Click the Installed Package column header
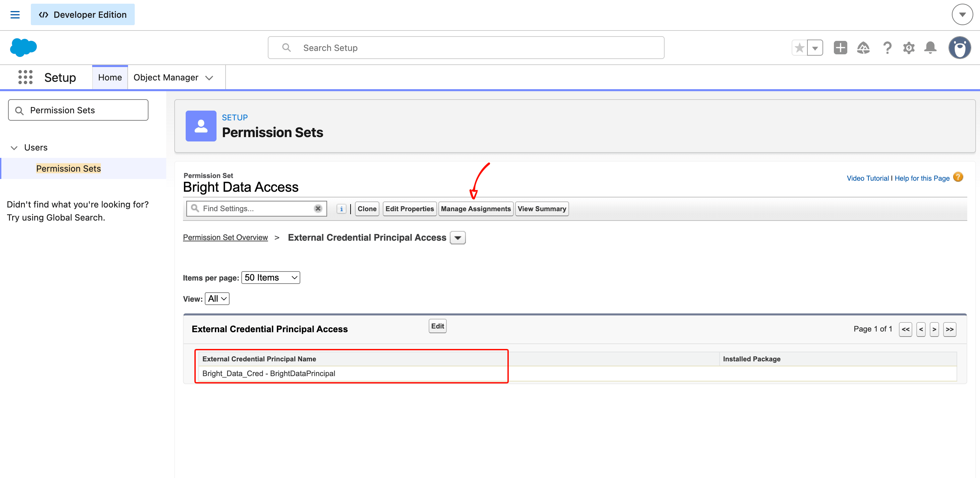Viewport: 980px width, 478px height. [x=751, y=359]
